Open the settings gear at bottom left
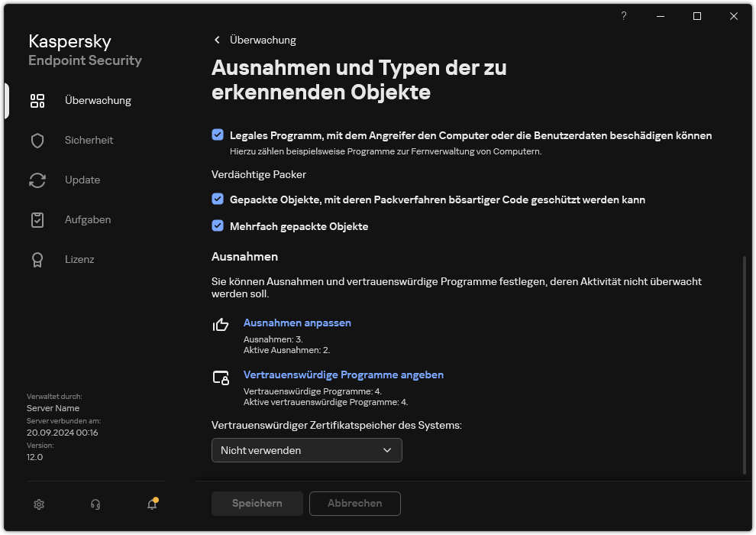 [38, 504]
